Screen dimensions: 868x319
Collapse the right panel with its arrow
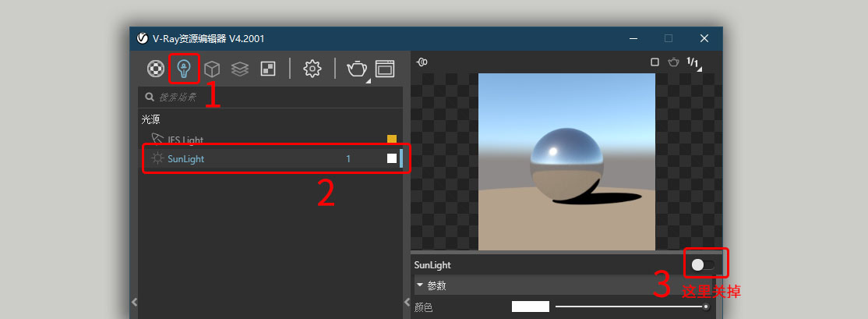(x=407, y=302)
